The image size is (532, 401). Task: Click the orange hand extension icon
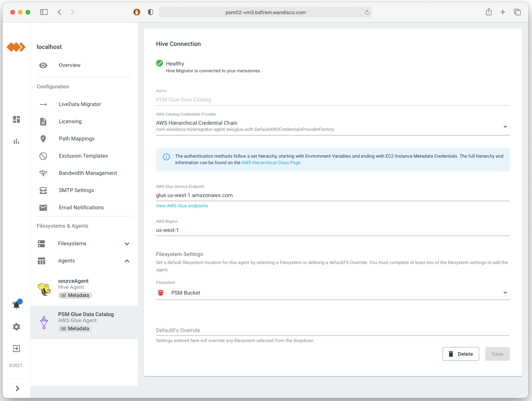click(137, 12)
